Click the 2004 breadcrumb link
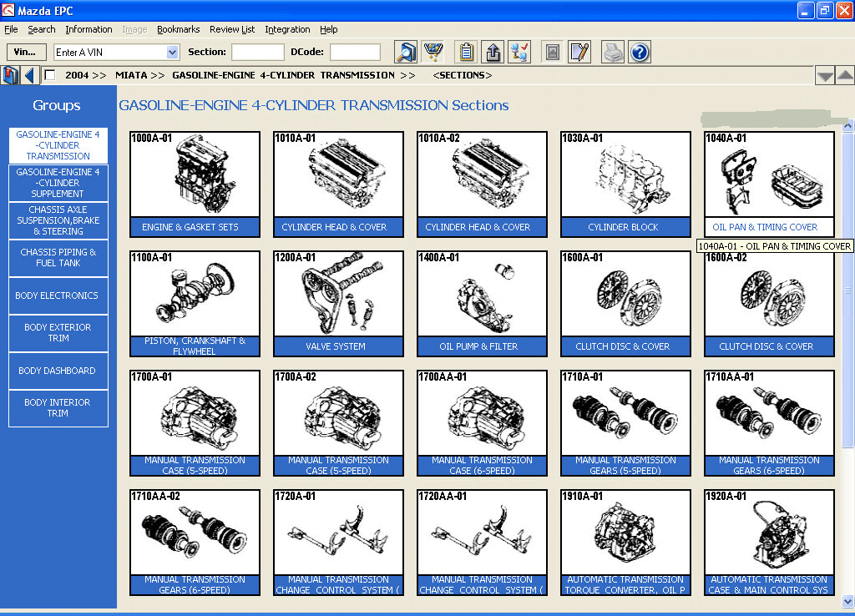The width and height of the screenshot is (855, 616). click(77, 75)
